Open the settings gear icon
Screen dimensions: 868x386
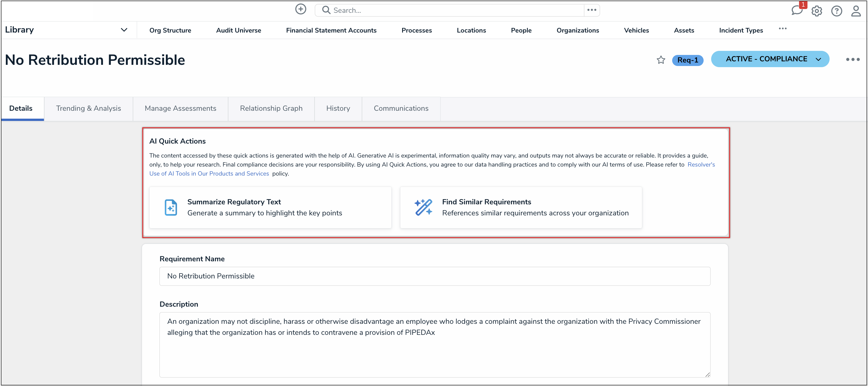(x=817, y=11)
